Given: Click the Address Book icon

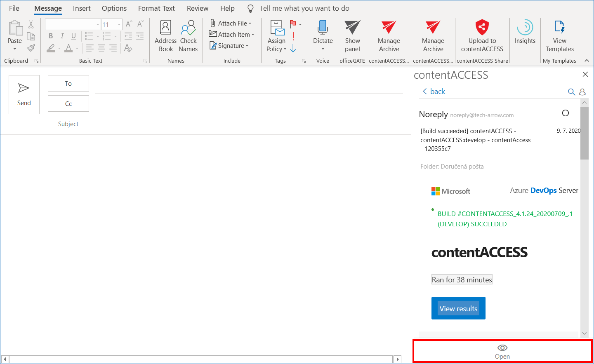Looking at the screenshot, I should pyautogui.click(x=165, y=28).
